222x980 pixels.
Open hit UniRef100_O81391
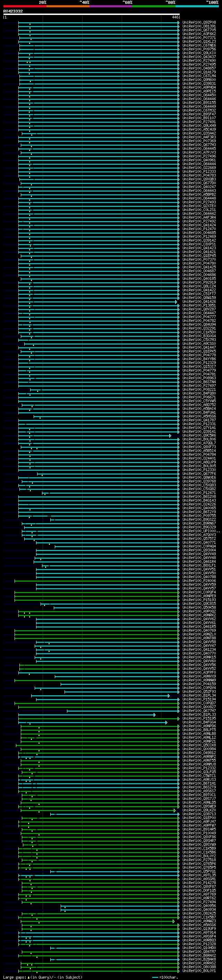pyautogui.click(x=199, y=26)
